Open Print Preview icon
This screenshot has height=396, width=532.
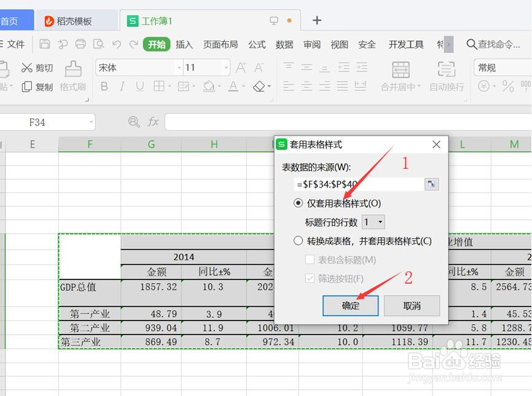click(x=99, y=44)
